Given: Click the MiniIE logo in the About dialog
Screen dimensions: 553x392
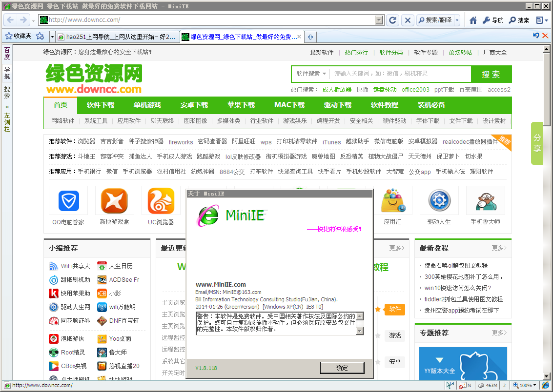Looking at the screenshot, I should [x=207, y=215].
